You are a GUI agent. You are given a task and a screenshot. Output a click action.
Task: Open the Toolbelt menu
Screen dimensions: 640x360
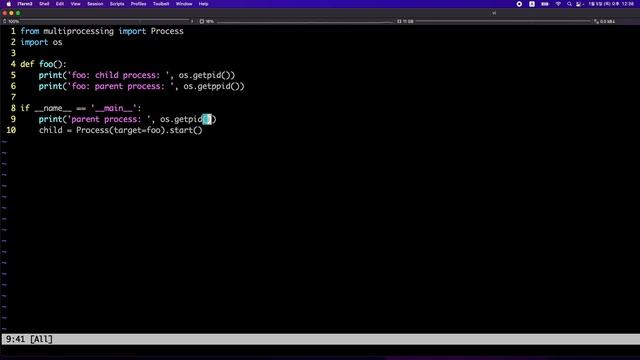(x=161, y=4)
